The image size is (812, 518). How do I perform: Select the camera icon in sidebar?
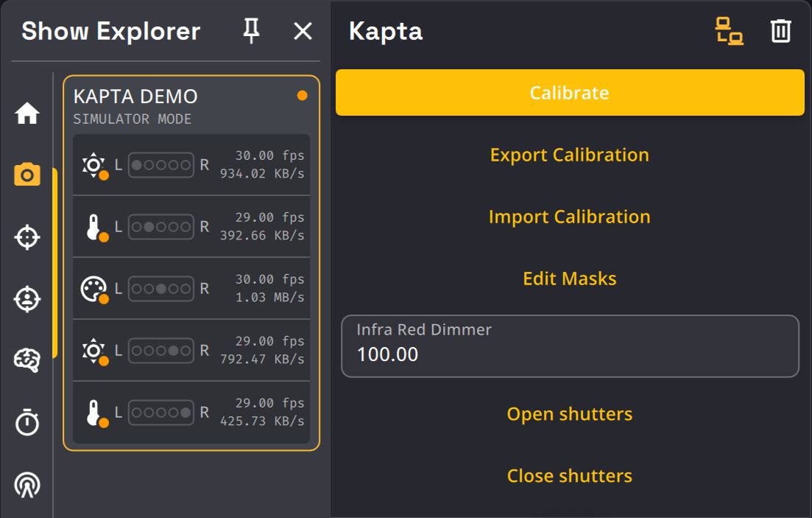27,175
